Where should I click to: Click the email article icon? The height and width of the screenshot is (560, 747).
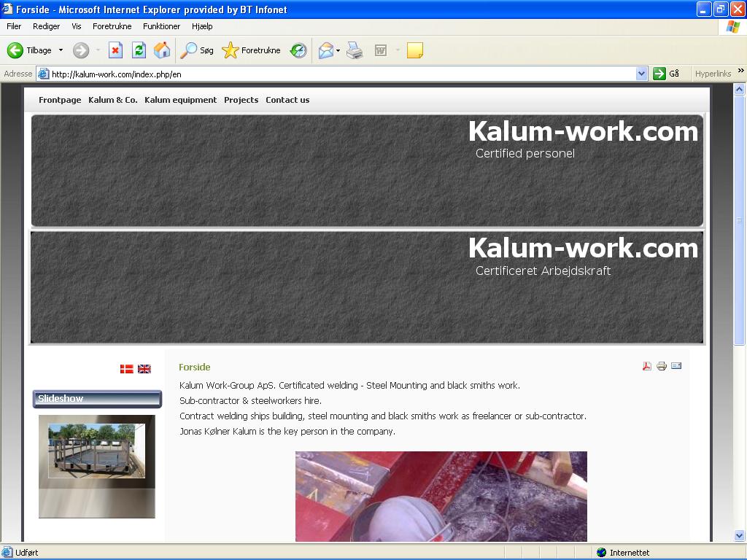coord(676,366)
